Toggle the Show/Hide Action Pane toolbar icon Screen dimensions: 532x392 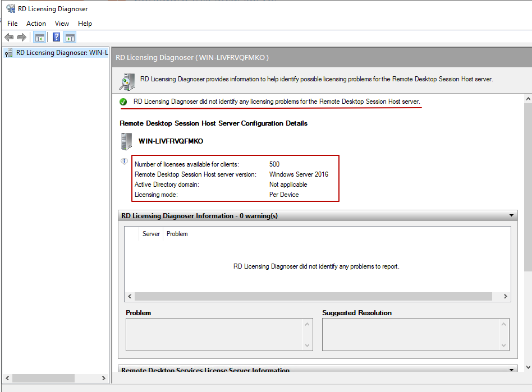(70, 38)
